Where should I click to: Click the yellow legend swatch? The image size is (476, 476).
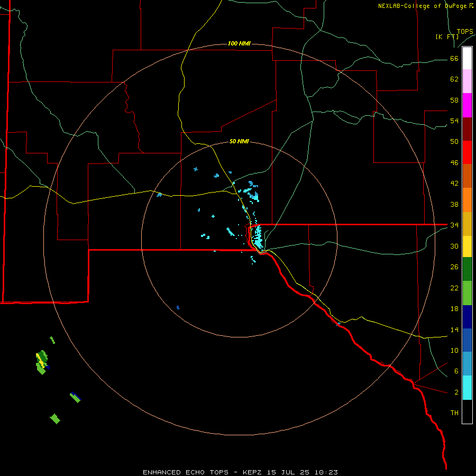pyautogui.click(x=467, y=246)
